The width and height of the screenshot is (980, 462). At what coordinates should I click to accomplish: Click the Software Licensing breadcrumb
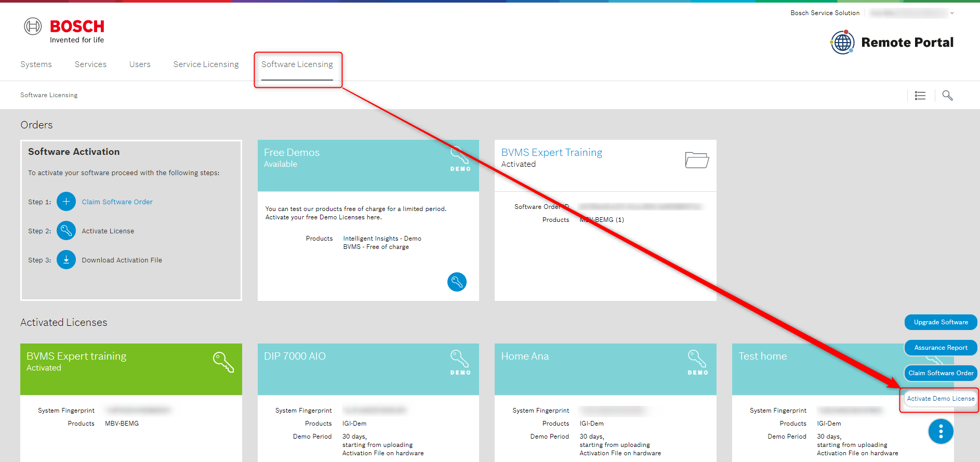coord(49,95)
